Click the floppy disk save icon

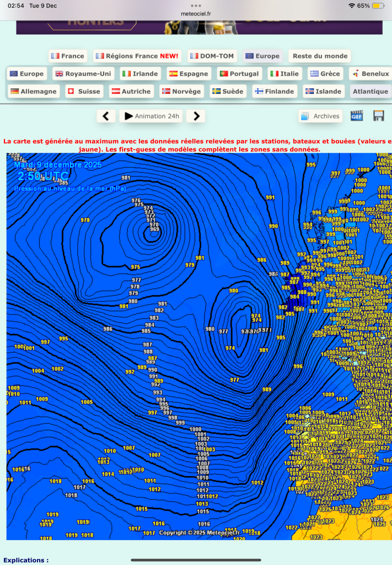[x=378, y=116]
